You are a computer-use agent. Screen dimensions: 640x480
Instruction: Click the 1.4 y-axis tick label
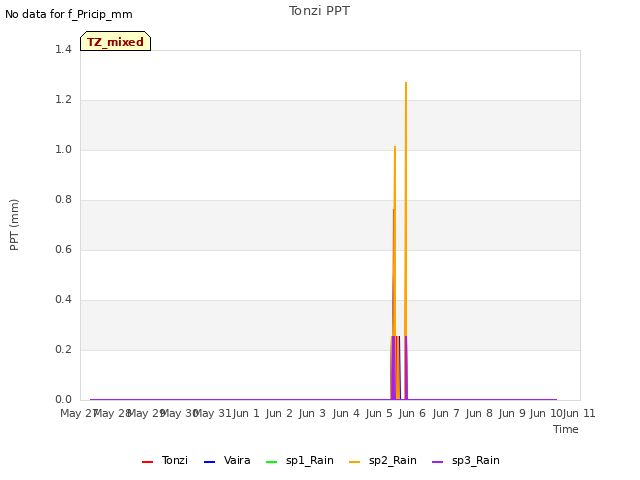click(63, 49)
